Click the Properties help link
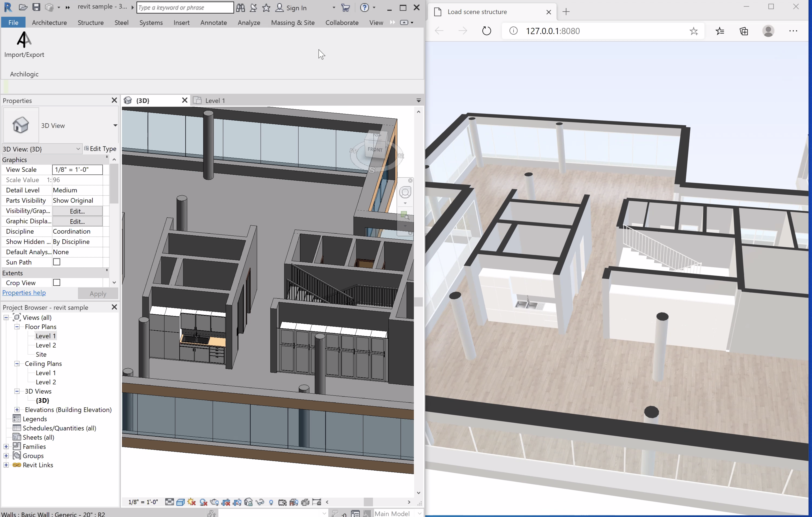 (24, 293)
